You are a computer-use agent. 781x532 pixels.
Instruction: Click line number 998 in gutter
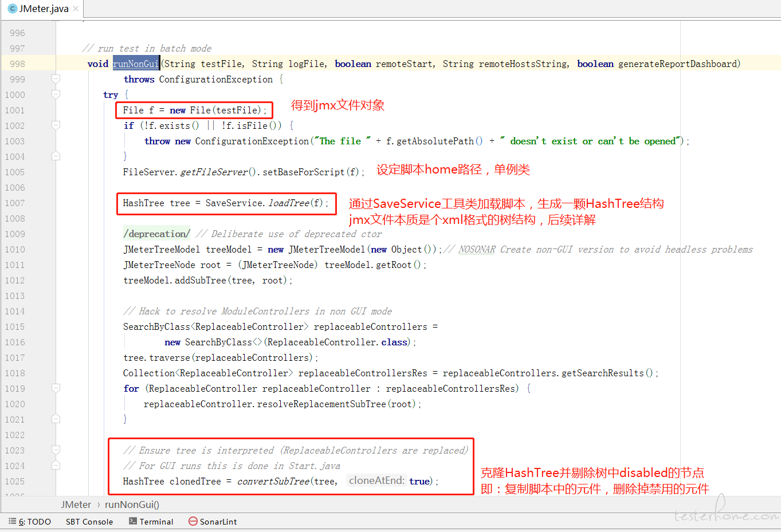coord(17,64)
